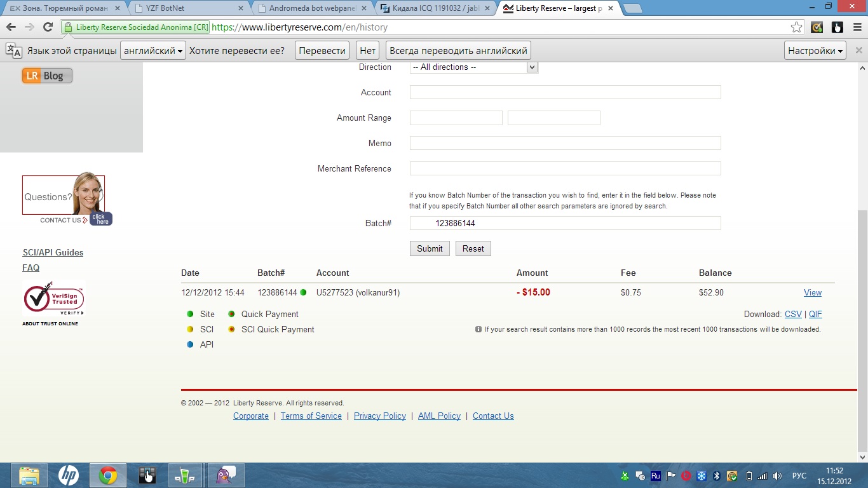The height and width of the screenshot is (488, 868).
Task: Open the Contact Us footer link
Action: (x=493, y=416)
